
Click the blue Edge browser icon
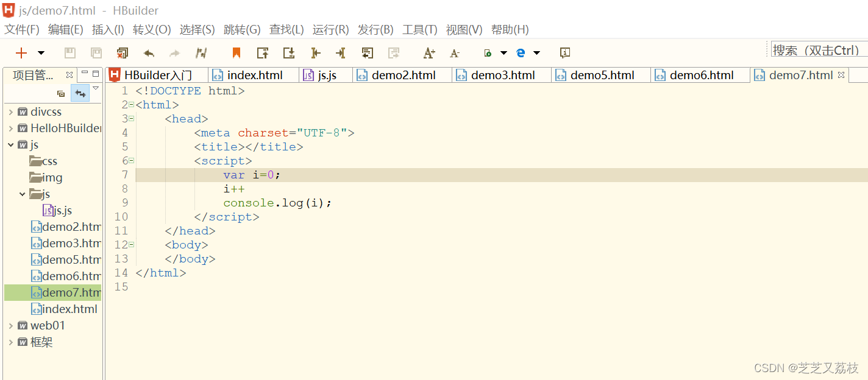[x=521, y=53]
